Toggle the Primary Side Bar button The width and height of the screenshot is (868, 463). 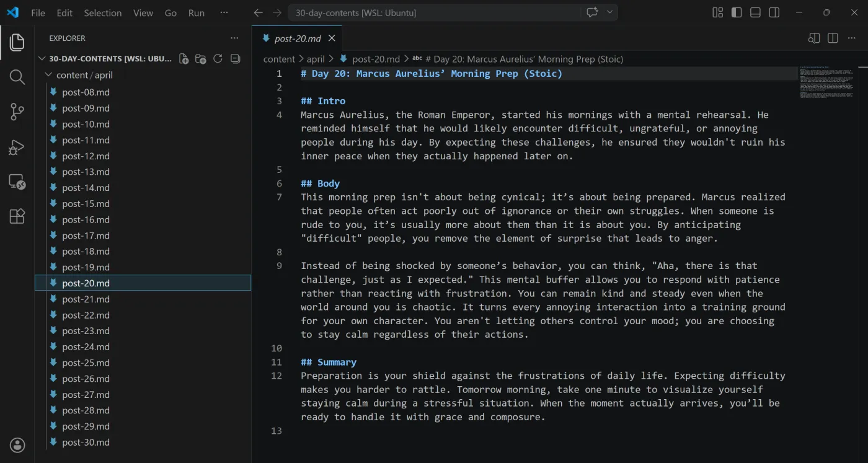(x=736, y=12)
